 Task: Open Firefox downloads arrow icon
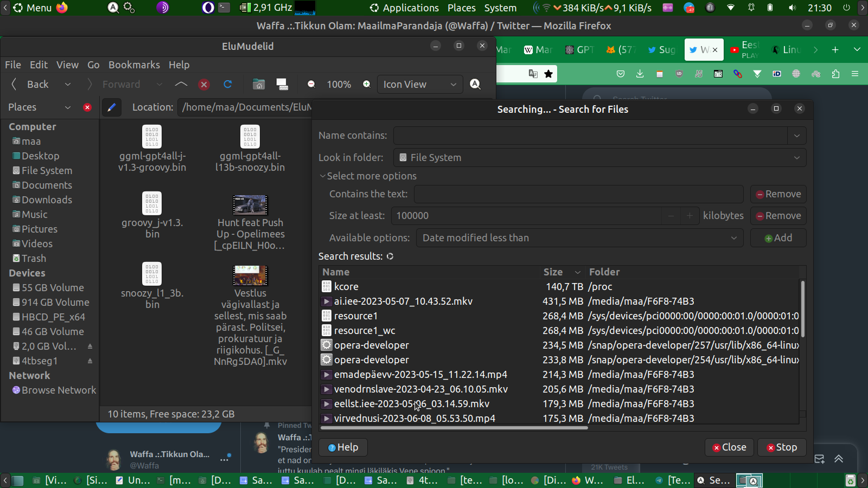(x=640, y=74)
